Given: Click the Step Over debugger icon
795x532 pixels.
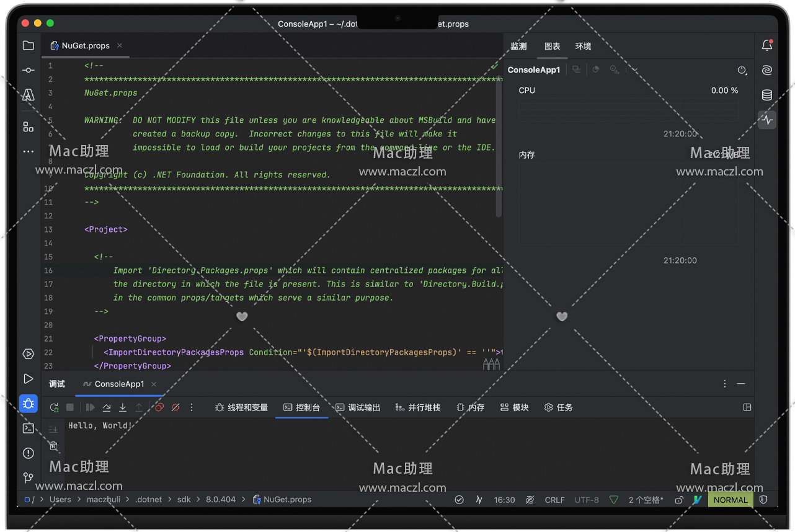Looking at the screenshot, I should [107, 407].
